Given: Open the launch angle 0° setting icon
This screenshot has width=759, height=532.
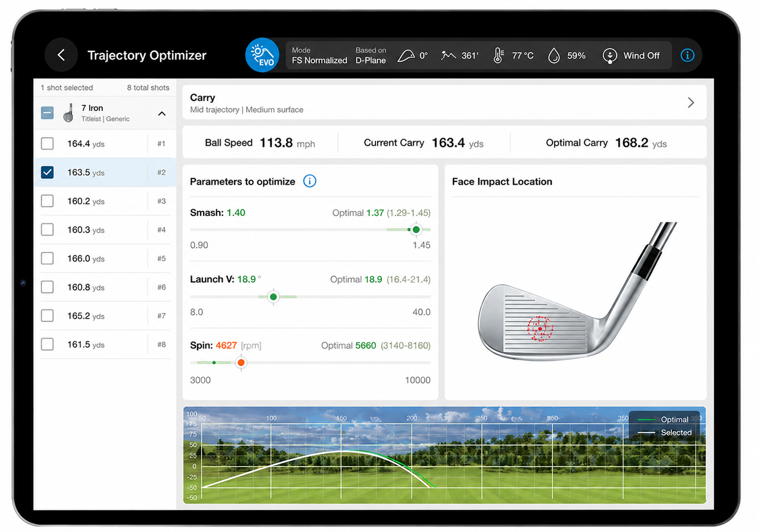Looking at the screenshot, I should pyautogui.click(x=406, y=55).
